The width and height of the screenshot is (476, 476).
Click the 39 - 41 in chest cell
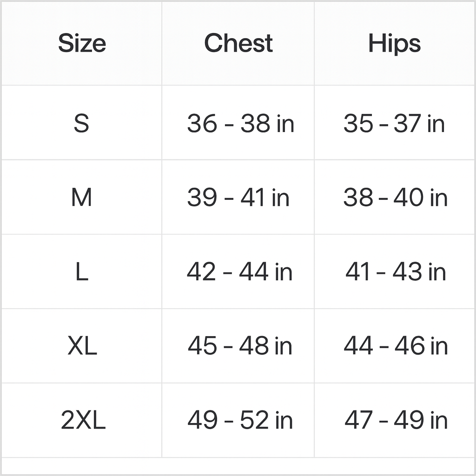point(238,198)
